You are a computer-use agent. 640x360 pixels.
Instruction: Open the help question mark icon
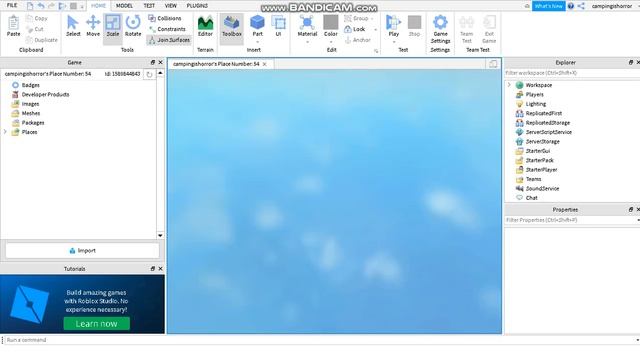click(571, 6)
